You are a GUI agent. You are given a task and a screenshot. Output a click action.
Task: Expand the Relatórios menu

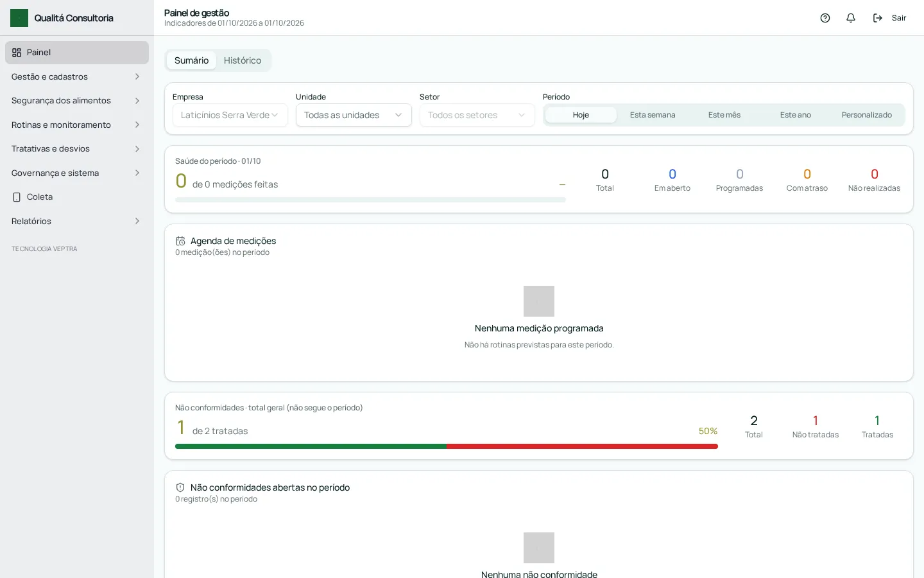(77, 221)
